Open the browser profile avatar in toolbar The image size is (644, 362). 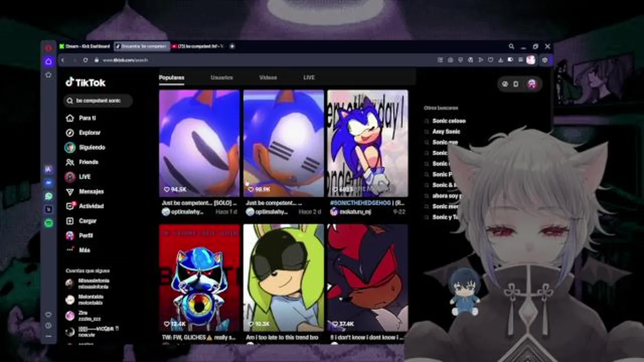tap(531, 60)
